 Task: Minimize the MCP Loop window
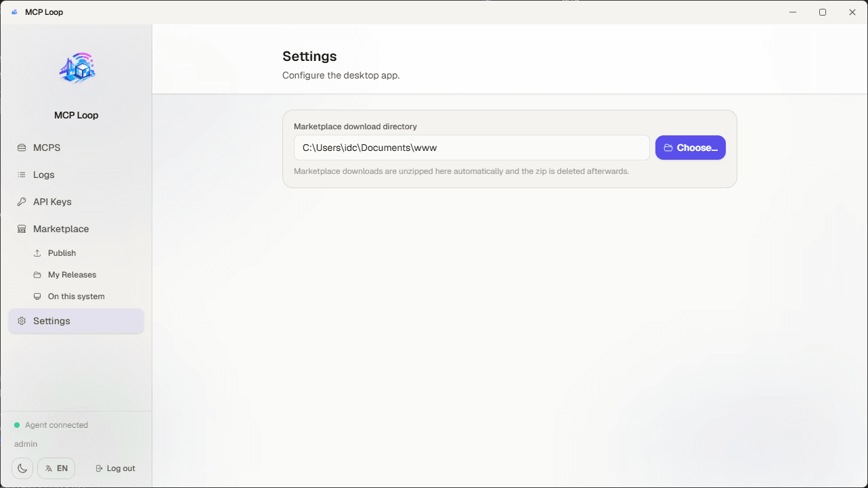coord(792,12)
